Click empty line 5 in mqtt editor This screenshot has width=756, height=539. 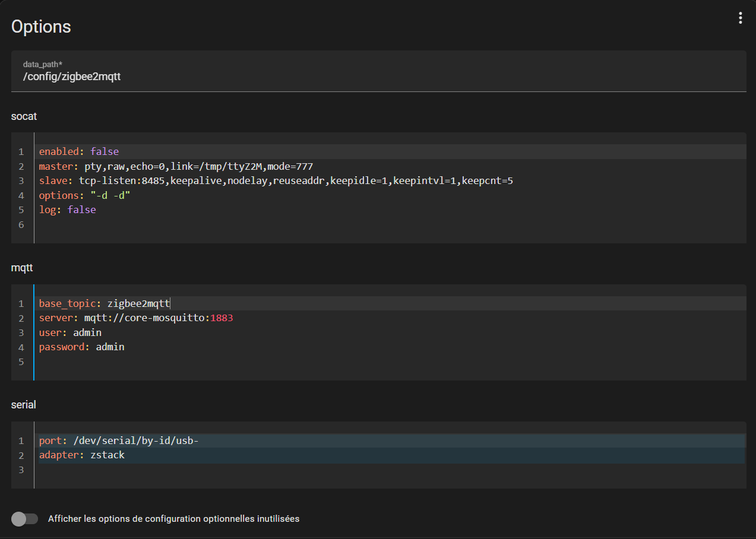(x=390, y=362)
